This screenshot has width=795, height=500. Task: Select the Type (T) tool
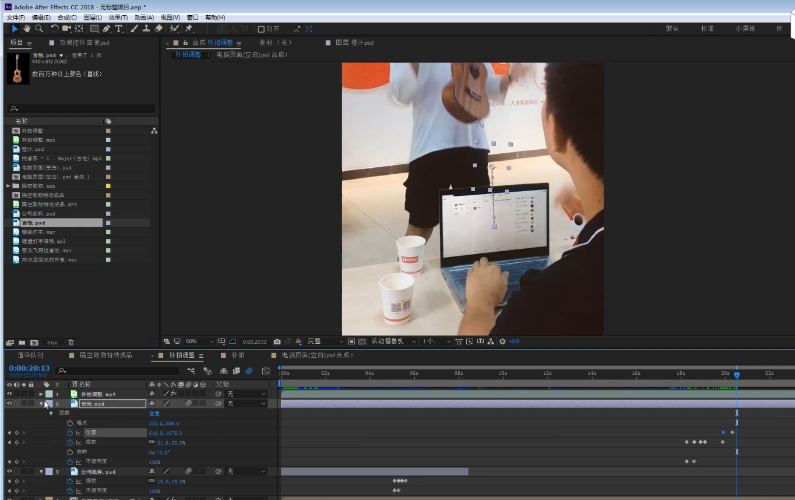click(x=119, y=29)
